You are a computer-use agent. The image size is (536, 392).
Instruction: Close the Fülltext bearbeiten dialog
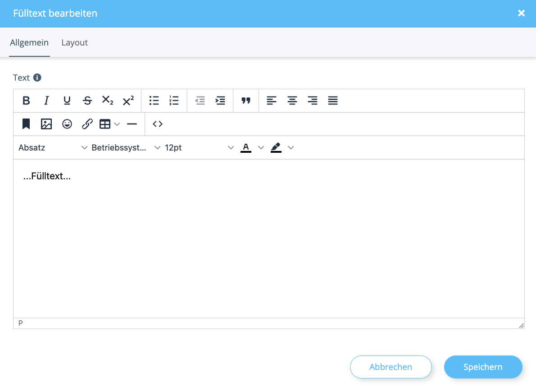521,13
